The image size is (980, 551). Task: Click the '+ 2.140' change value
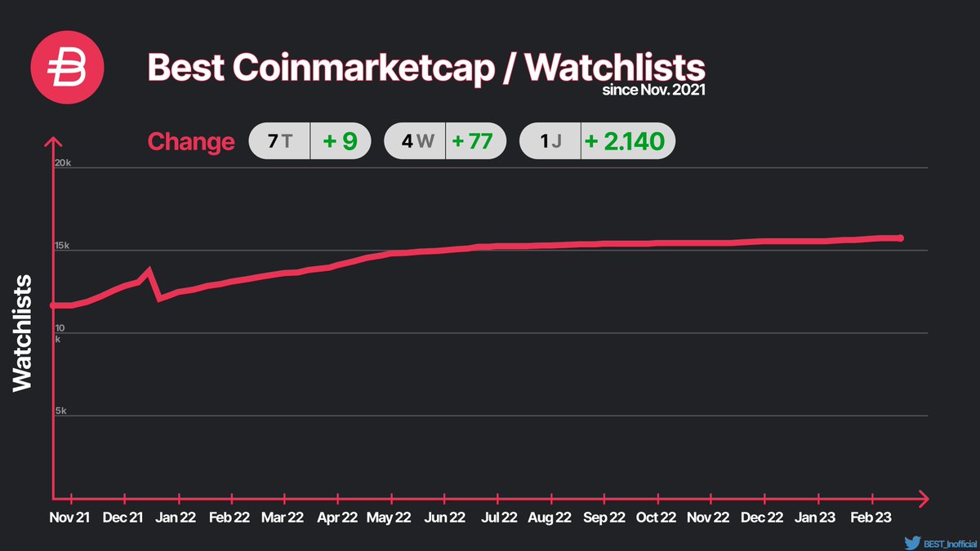point(629,142)
